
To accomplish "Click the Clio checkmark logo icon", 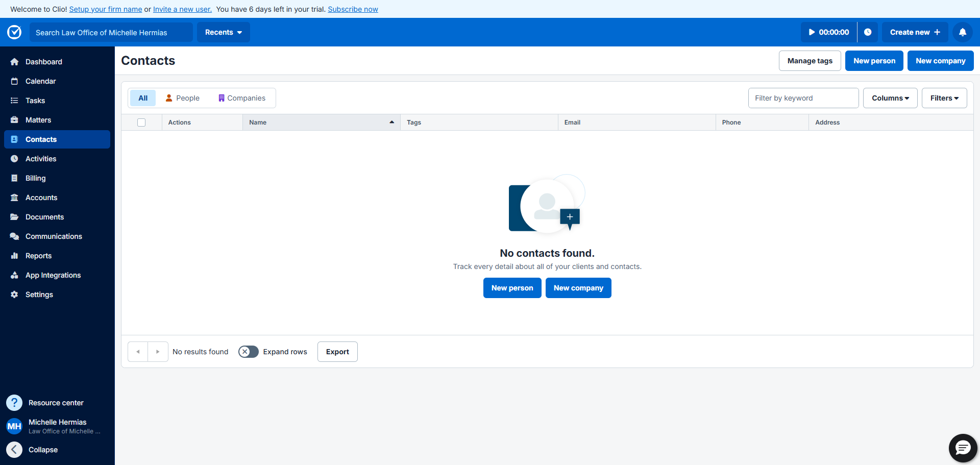I will click(14, 32).
